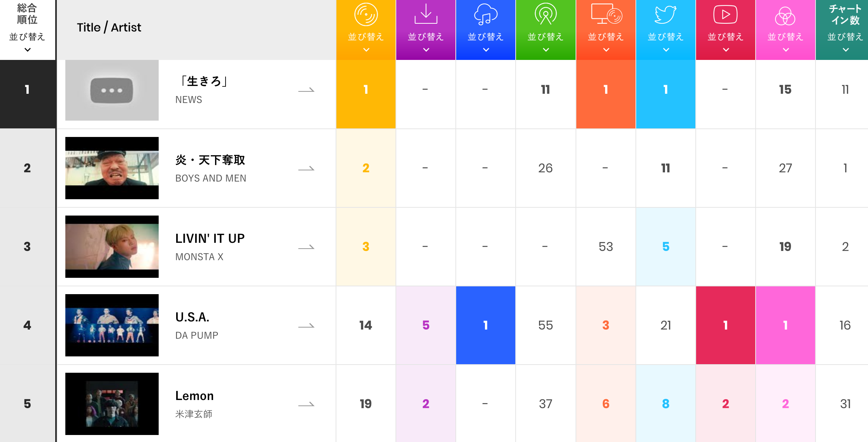
Task: Click the trend arrow beside Lemon
Action: (x=306, y=405)
